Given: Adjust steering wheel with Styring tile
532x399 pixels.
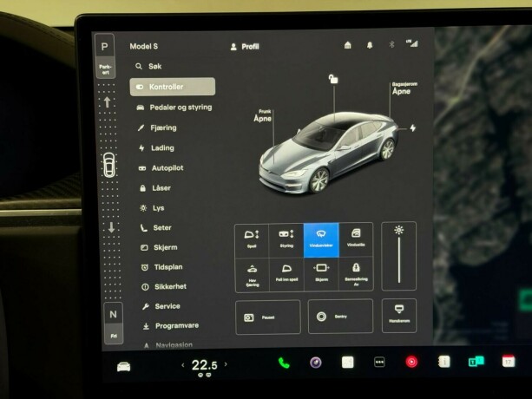Looking at the screenshot, I should coord(286,239).
